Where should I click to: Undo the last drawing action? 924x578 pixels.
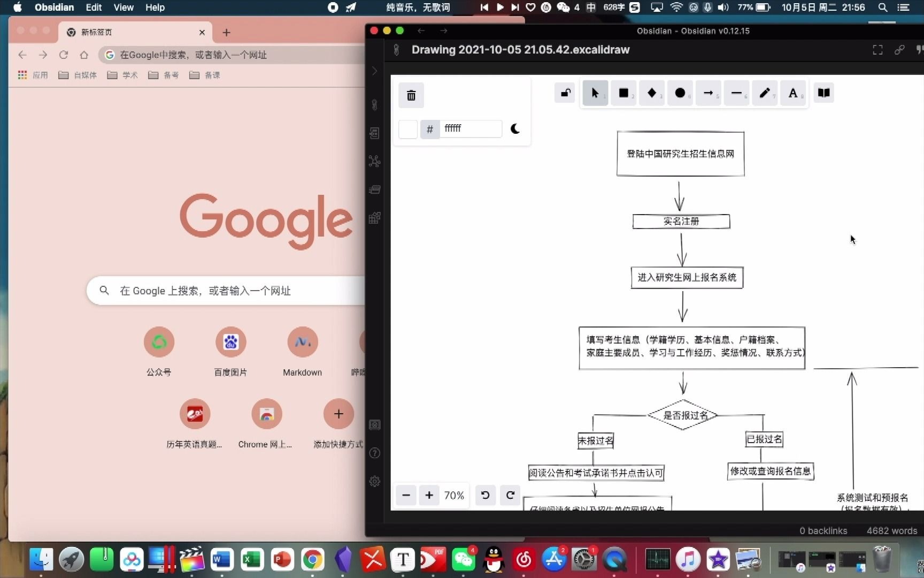486,495
